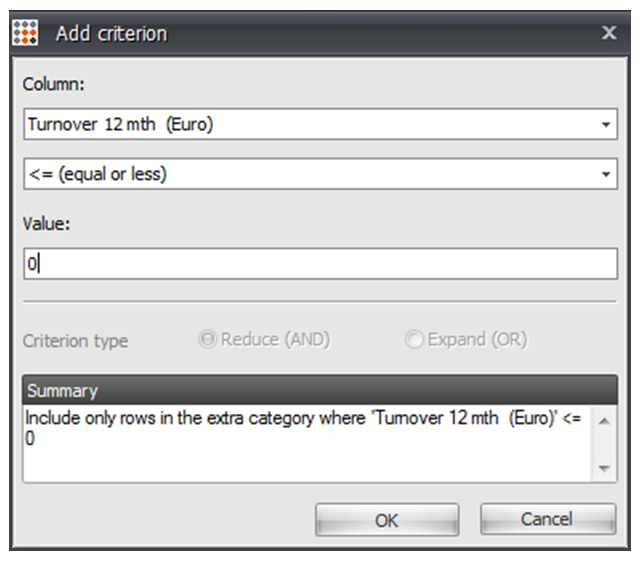
Task: Close the Add criterion dialog
Action: click(609, 32)
